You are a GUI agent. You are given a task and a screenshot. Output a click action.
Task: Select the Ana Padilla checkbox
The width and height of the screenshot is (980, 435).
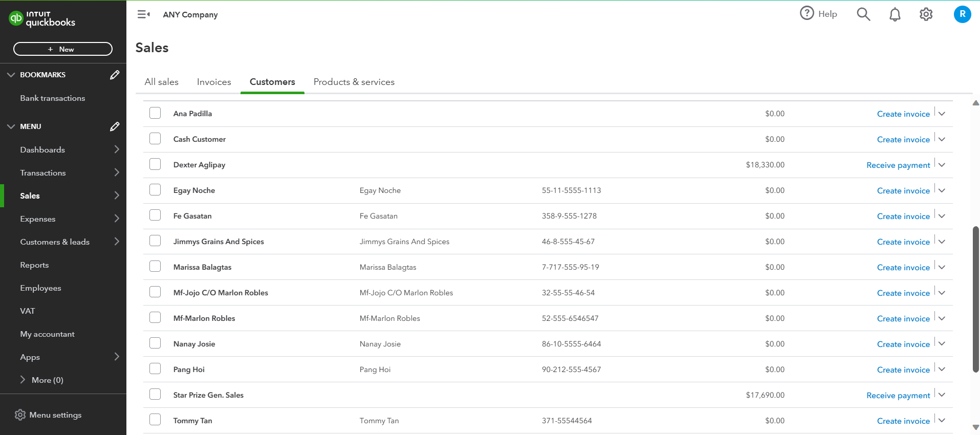point(155,113)
